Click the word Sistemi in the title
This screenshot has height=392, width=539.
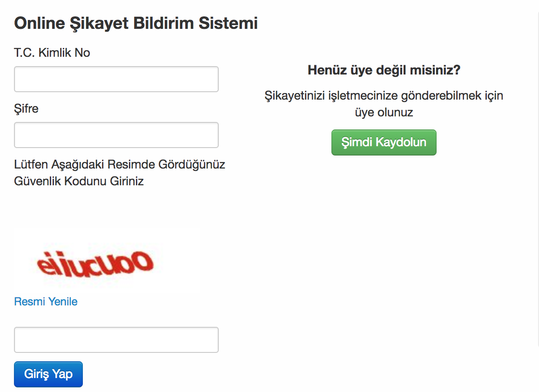pos(228,23)
